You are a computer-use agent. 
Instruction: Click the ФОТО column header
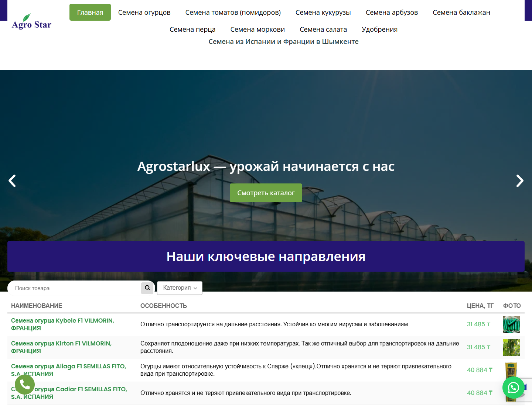(512, 306)
